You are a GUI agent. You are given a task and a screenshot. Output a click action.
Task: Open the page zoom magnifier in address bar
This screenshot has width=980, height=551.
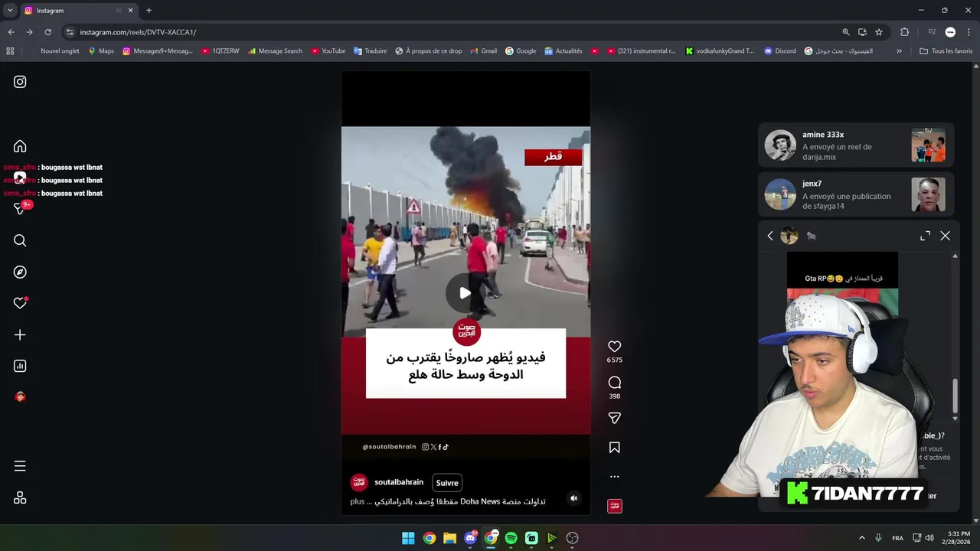pos(845,32)
